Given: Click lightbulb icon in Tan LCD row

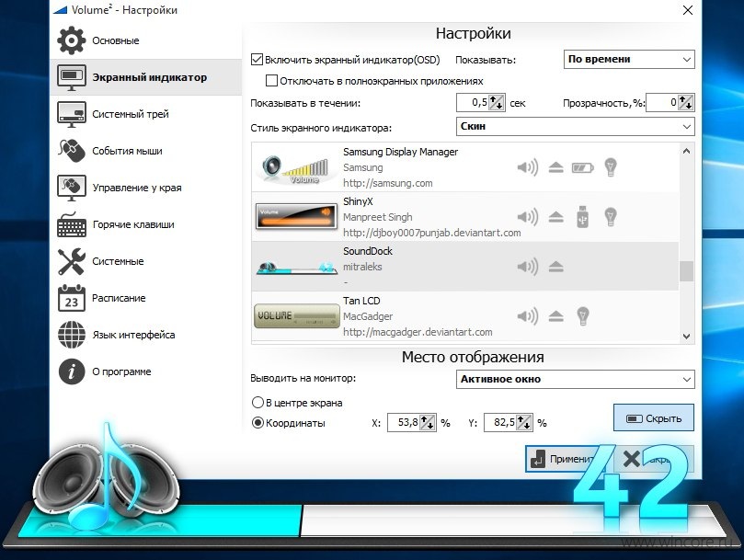Looking at the screenshot, I should click(583, 316).
